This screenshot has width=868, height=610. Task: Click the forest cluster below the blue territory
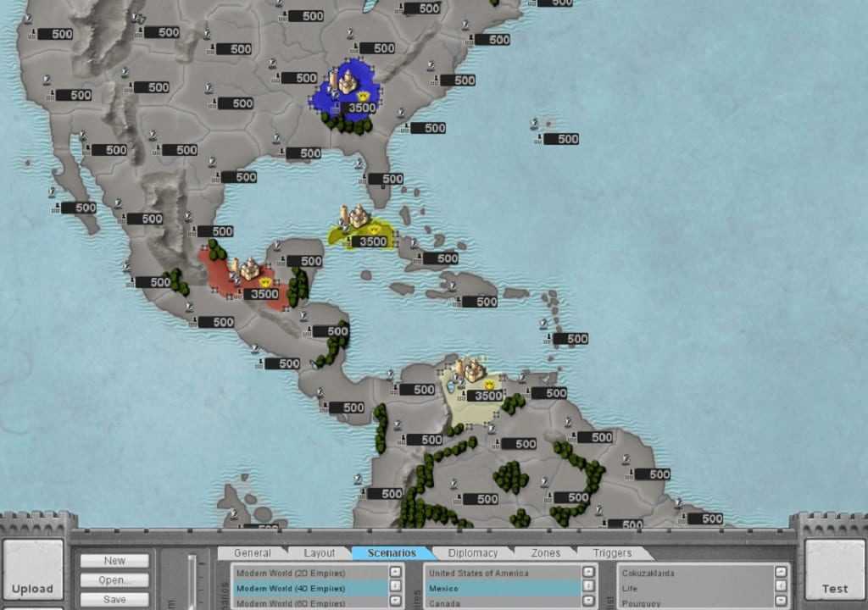point(348,125)
